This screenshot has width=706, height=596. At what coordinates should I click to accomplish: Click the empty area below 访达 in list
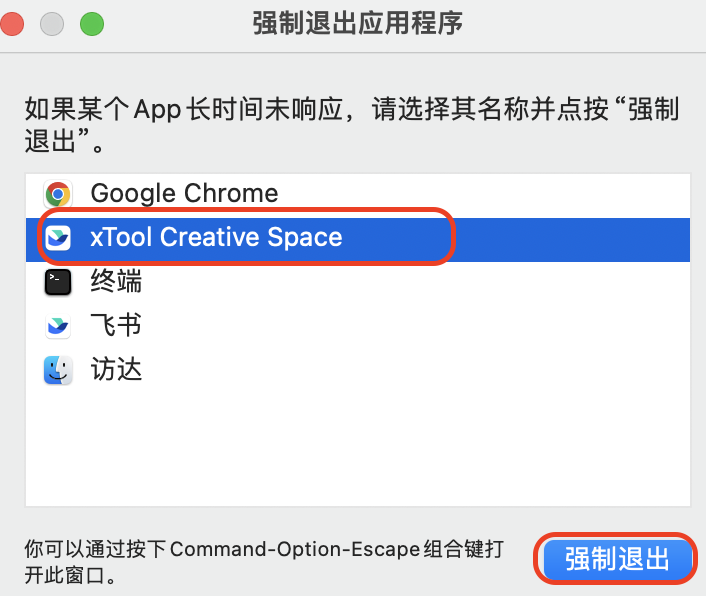[x=358, y=446]
